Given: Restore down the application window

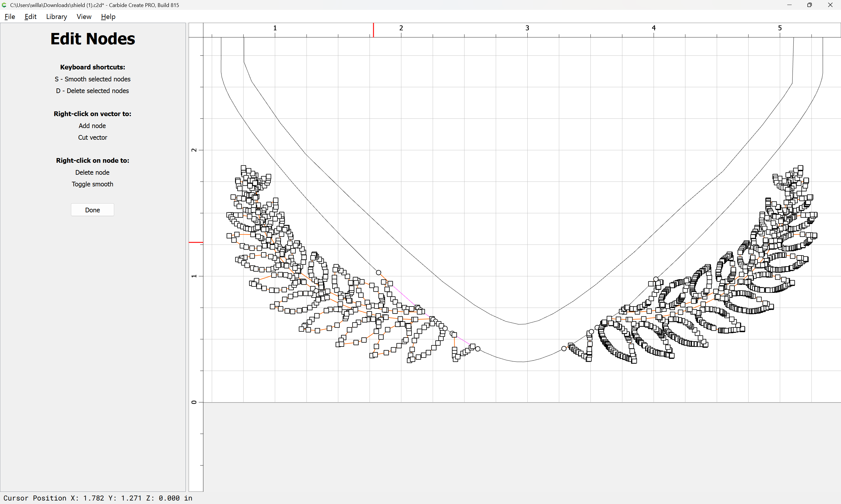Looking at the screenshot, I should 809,5.
